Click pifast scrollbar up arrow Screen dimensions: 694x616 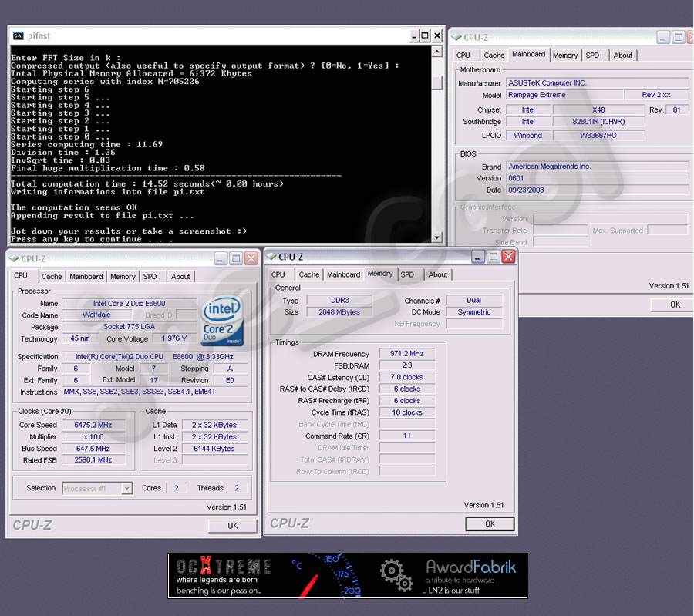[437, 52]
